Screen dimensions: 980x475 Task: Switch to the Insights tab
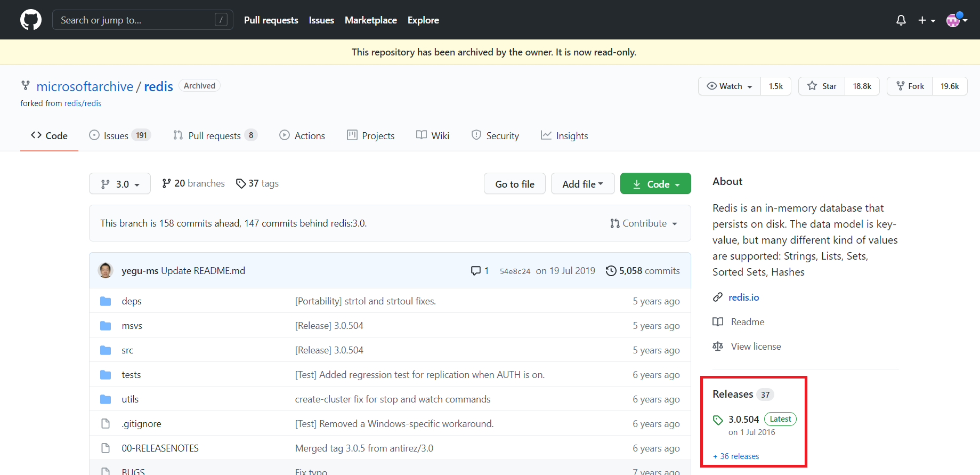(564, 135)
